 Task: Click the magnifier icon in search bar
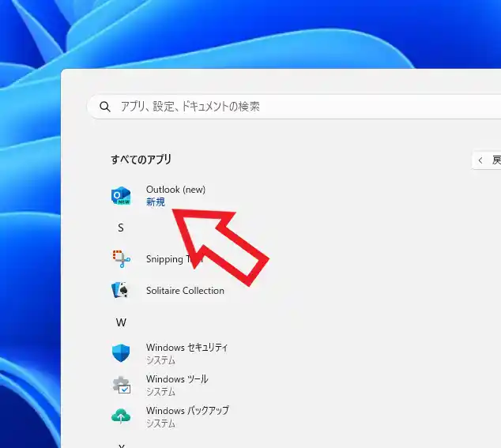pyautogui.click(x=105, y=107)
